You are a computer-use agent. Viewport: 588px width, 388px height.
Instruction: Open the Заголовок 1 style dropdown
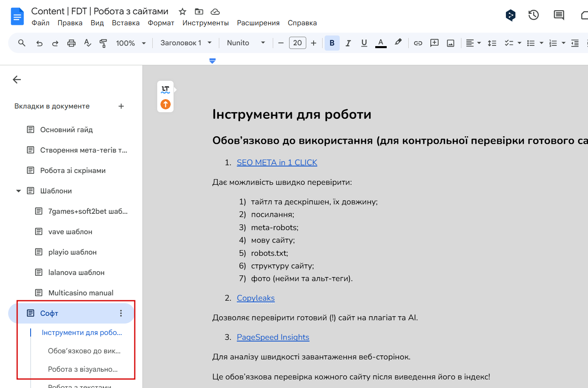(186, 43)
